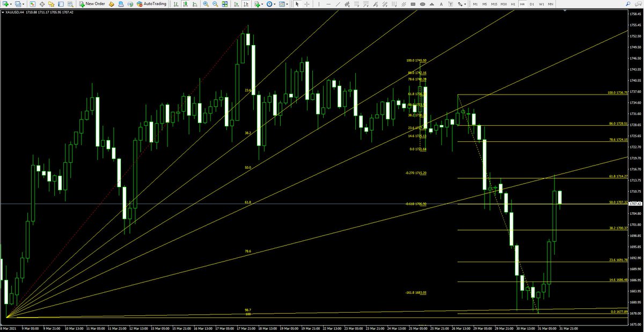Viewport: 644px width, 332px height.
Task: Select the Rectangle shape tool
Action: click(x=413, y=4)
